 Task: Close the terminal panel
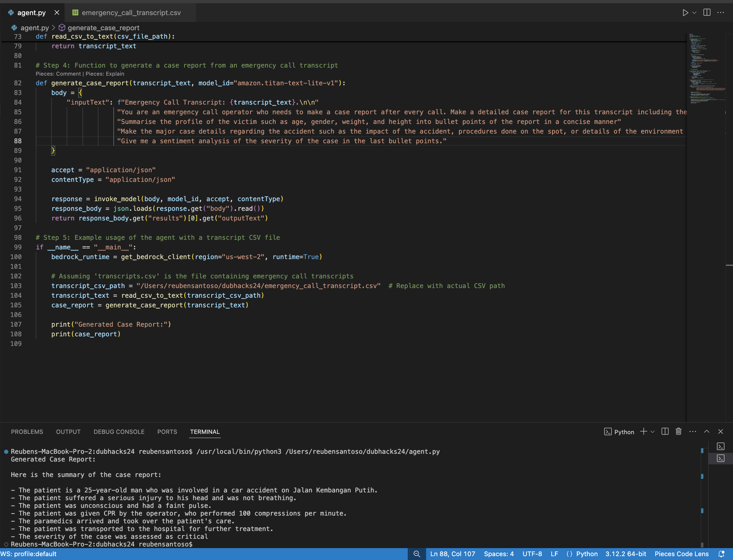720,432
